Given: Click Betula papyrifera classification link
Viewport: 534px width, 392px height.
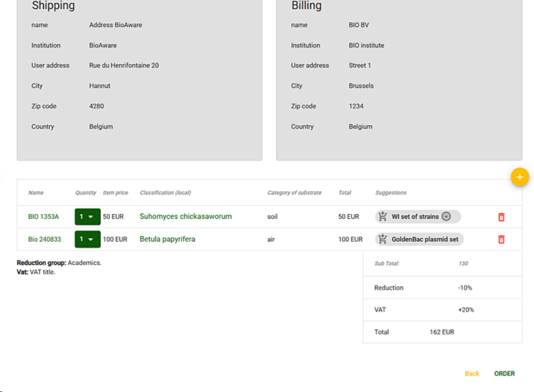Looking at the screenshot, I should 167,239.
